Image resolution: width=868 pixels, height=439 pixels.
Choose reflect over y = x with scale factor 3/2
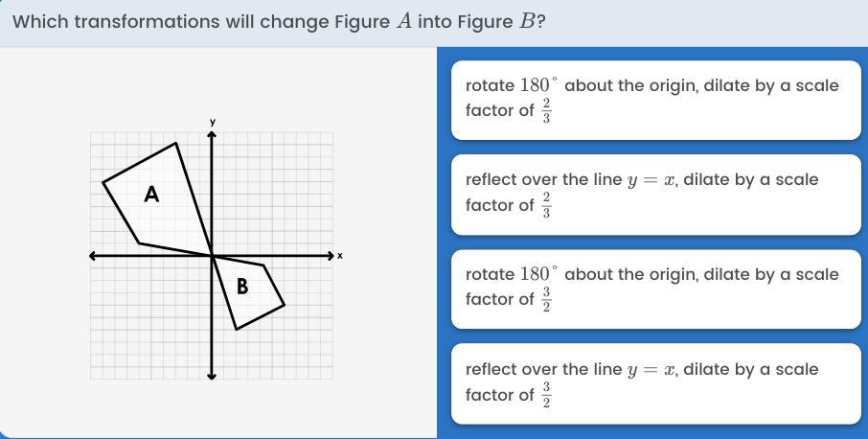coord(656,381)
